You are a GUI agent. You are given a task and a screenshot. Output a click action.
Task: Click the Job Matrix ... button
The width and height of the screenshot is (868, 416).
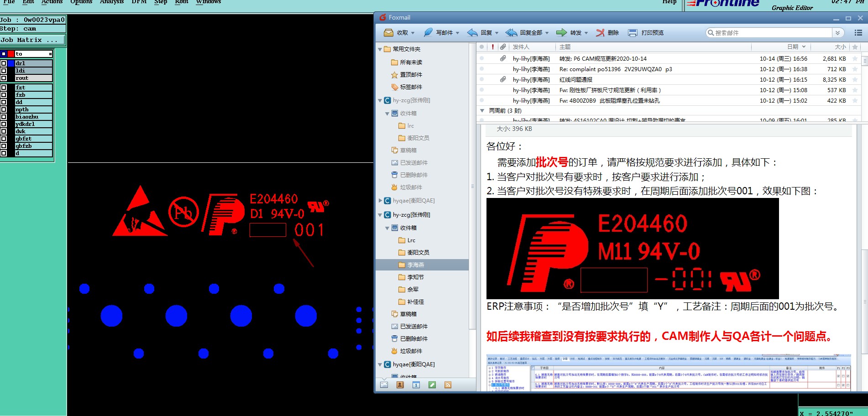(x=33, y=40)
